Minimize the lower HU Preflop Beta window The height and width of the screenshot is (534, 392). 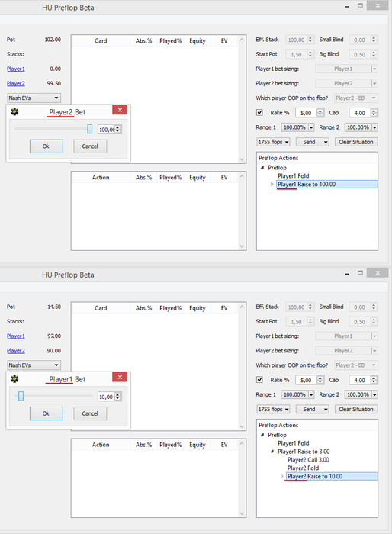coord(347,273)
